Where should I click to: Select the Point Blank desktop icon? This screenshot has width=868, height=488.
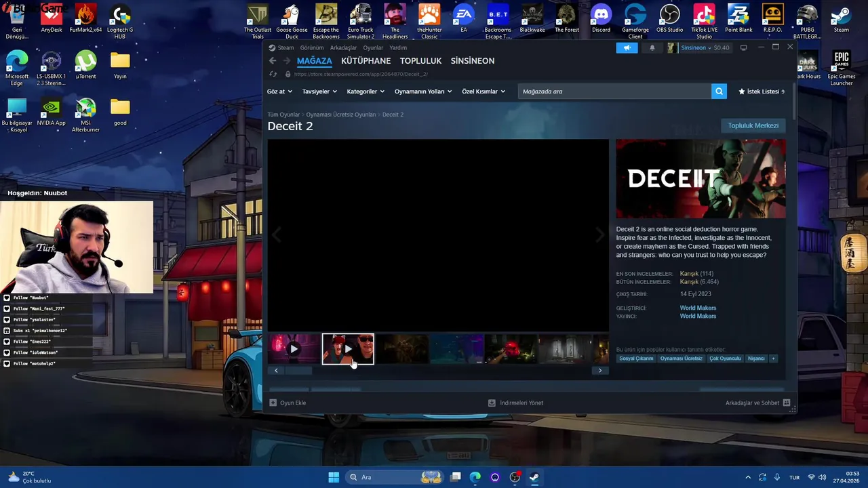(738, 18)
